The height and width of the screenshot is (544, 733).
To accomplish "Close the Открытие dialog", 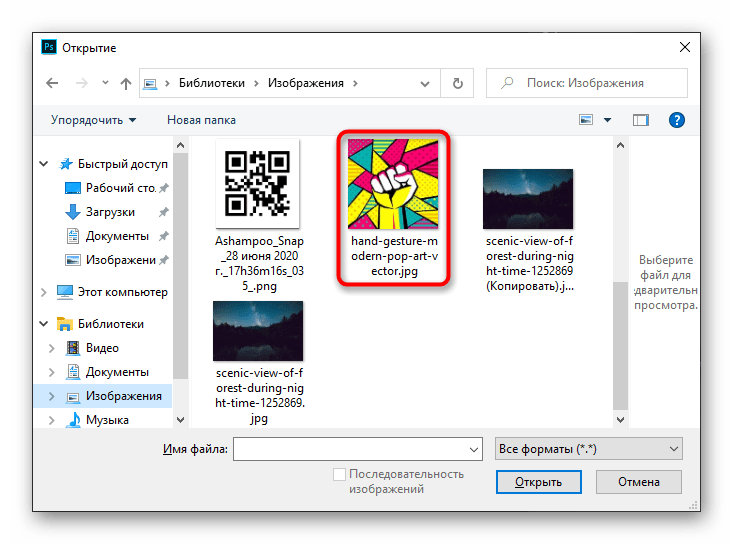I will pos(685,47).
